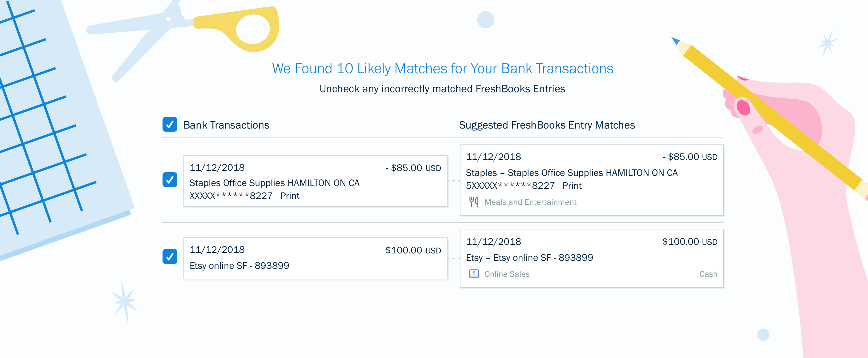
Task: Select the Staples bank transaction card
Action: tap(315, 181)
